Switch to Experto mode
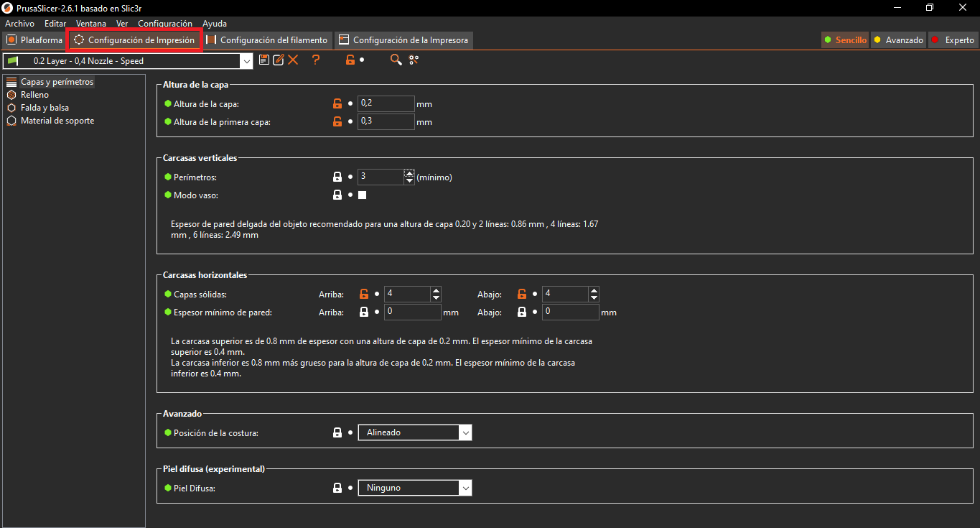This screenshot has width=980, height=528. 953,40
